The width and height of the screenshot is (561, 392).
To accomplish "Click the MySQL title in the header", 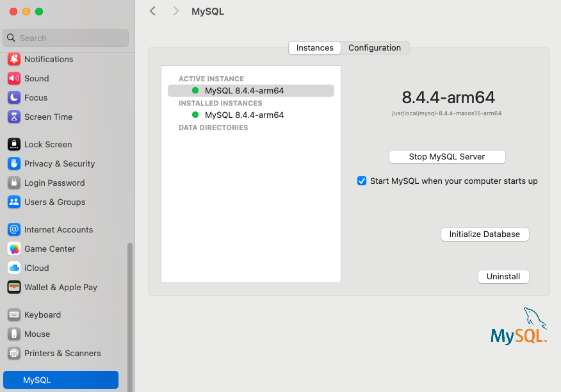I will tap(208, 12).
